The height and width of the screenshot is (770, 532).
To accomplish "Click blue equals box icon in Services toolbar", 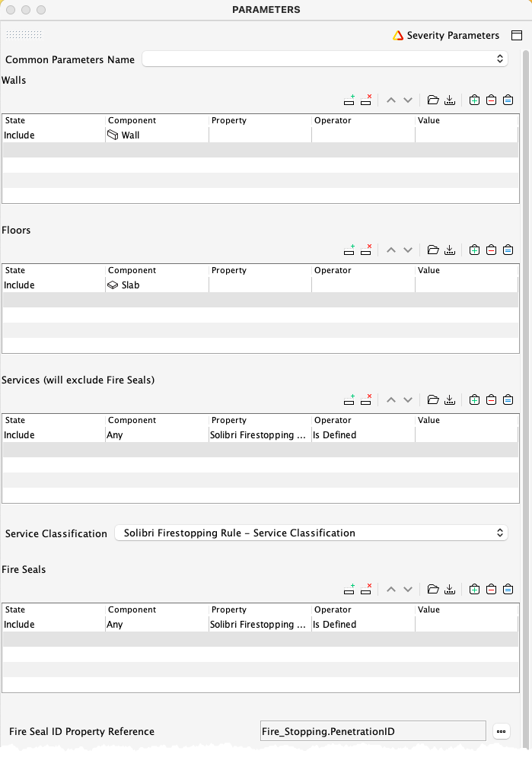I will (508, 399).
